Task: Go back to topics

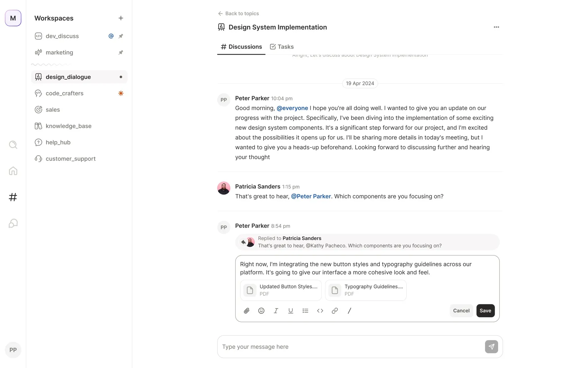Action: point(238,13)
